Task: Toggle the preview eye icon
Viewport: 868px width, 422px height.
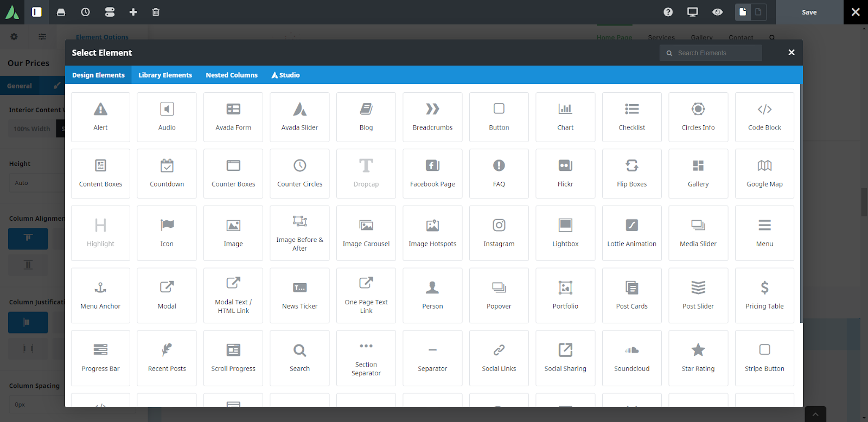Action: click(x=717, y=12)
